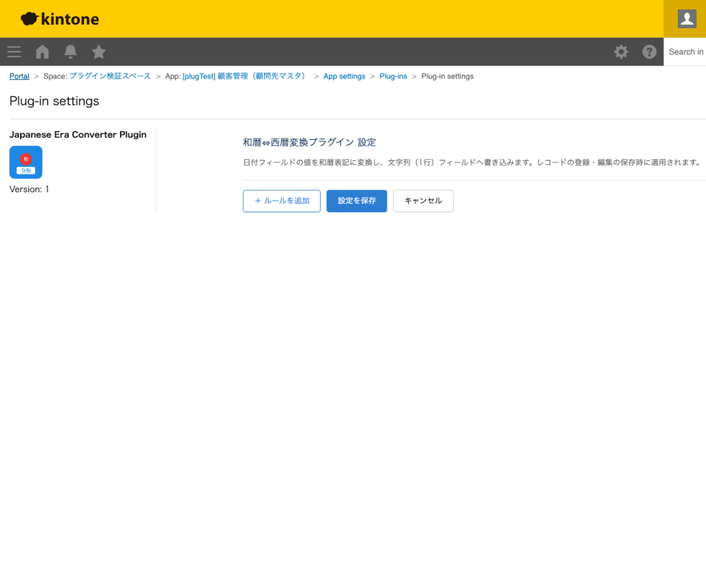
Task: Open the help question mark
Action: click(x=649, y=52)
